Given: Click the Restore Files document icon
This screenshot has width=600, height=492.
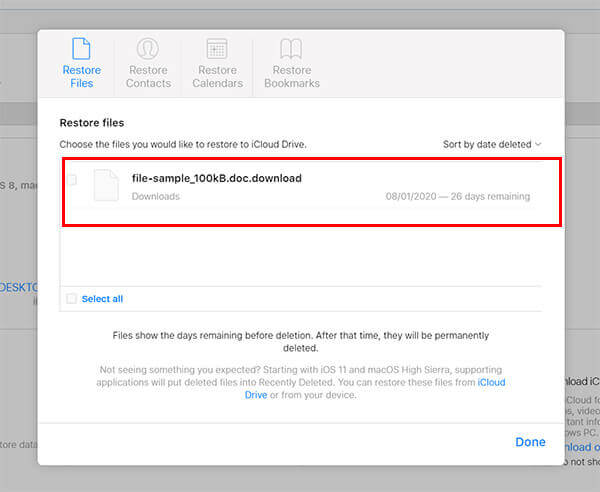Looking at the screenshot, I should tap(81, 49).
